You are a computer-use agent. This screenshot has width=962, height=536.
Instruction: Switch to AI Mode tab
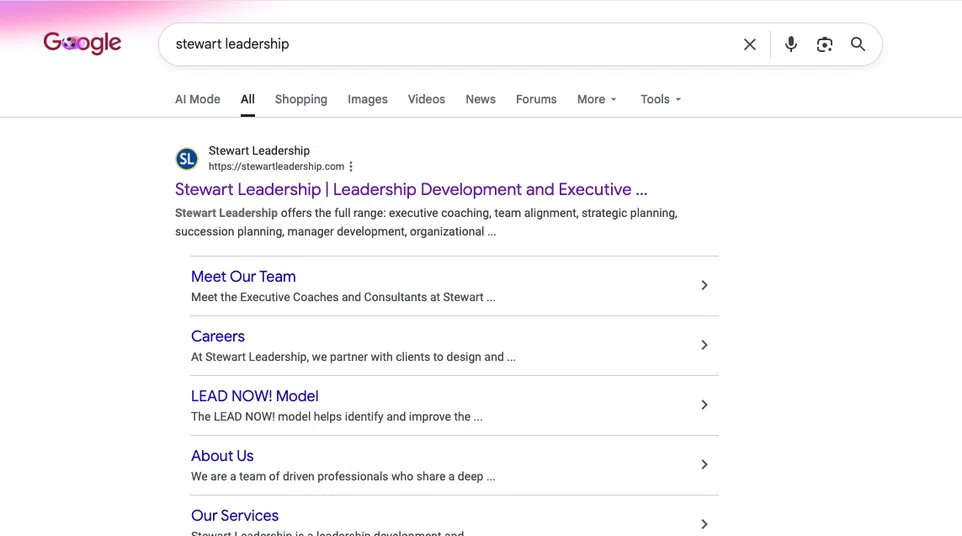coord(198,99)
